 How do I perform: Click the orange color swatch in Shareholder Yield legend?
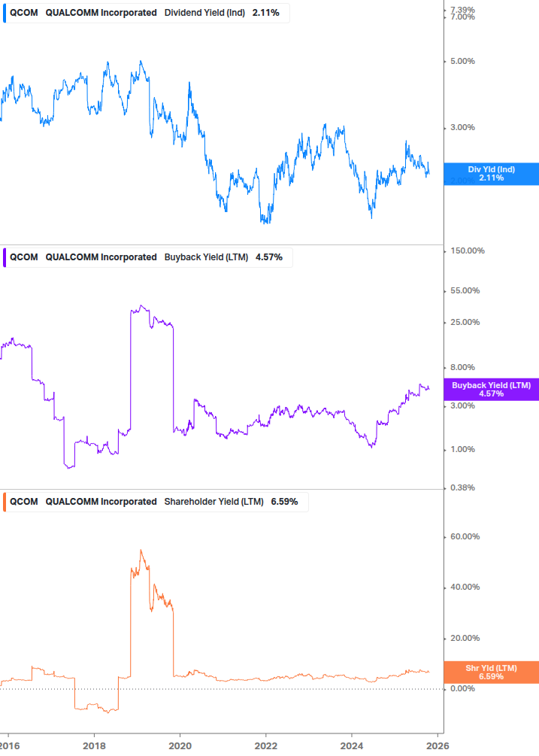pyautogui.click(x=5, y=502)
